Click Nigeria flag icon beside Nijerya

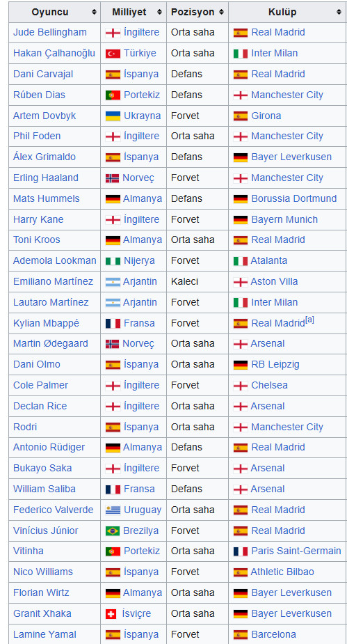(113, 261)
